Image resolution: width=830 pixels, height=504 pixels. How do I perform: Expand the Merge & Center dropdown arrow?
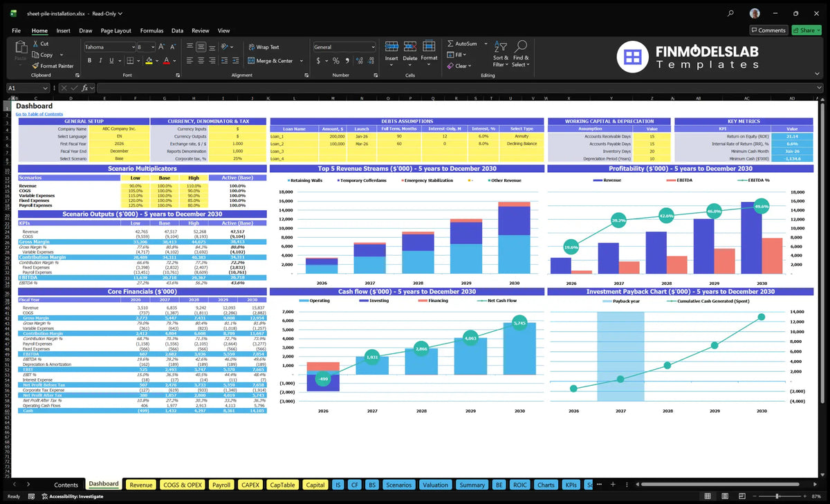click(x=302, y=61)
